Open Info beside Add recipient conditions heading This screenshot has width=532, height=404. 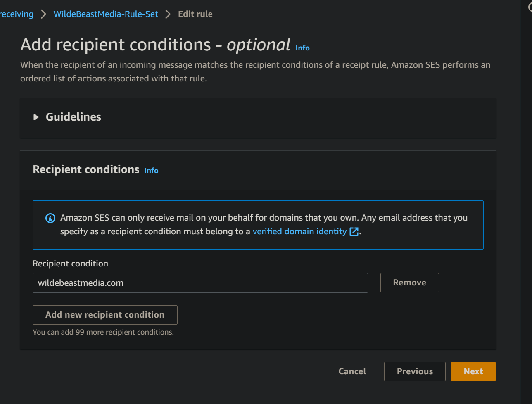[x=302, y=48]
